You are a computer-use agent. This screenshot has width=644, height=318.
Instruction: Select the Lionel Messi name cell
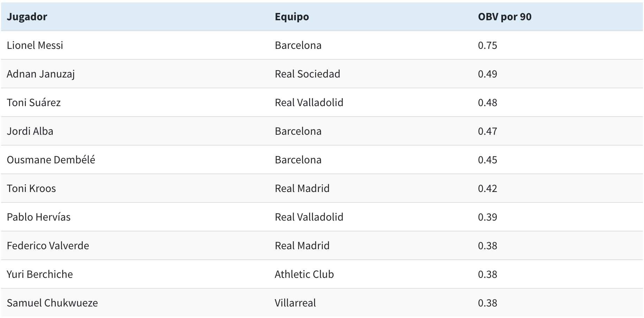pyautogui.click(x=35, y=45)
